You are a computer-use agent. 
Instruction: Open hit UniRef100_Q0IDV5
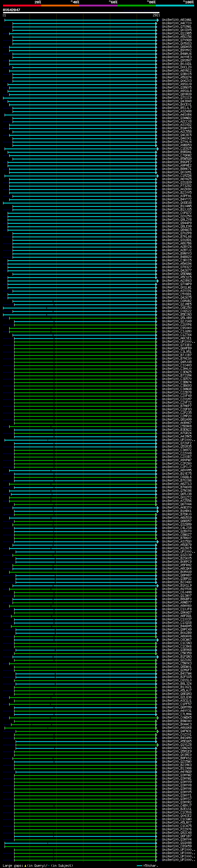pos(176,30)
